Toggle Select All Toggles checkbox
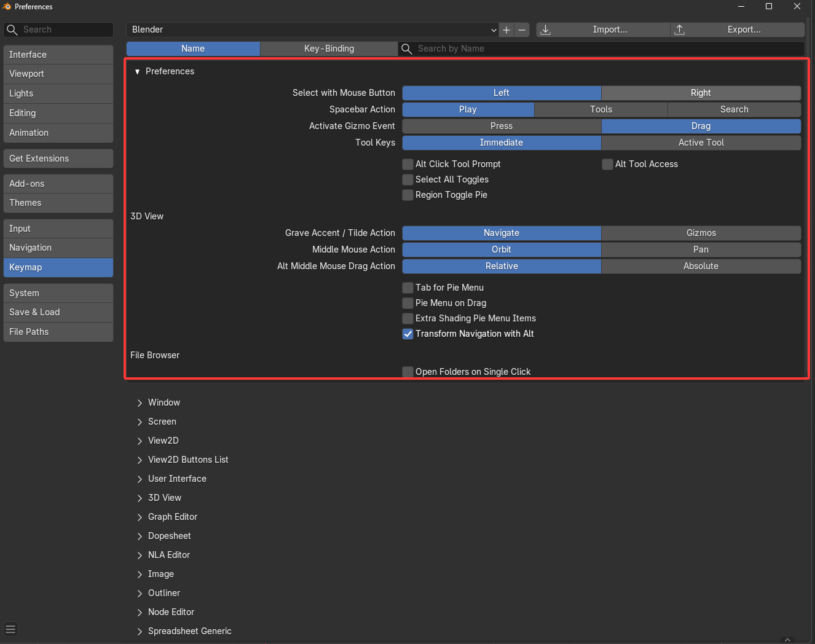The width and height of the screenshot is (815, 644). 407,179
